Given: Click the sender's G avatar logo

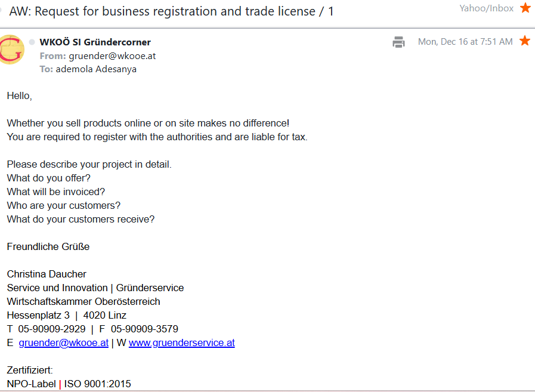Looking at the screenshot, I should 12,50.
